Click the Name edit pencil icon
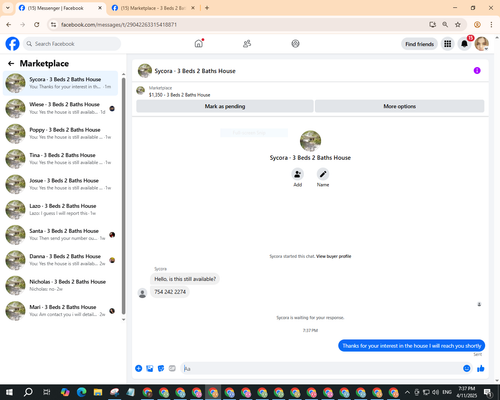This screenshot has height=400, width=500. (323, 174)
